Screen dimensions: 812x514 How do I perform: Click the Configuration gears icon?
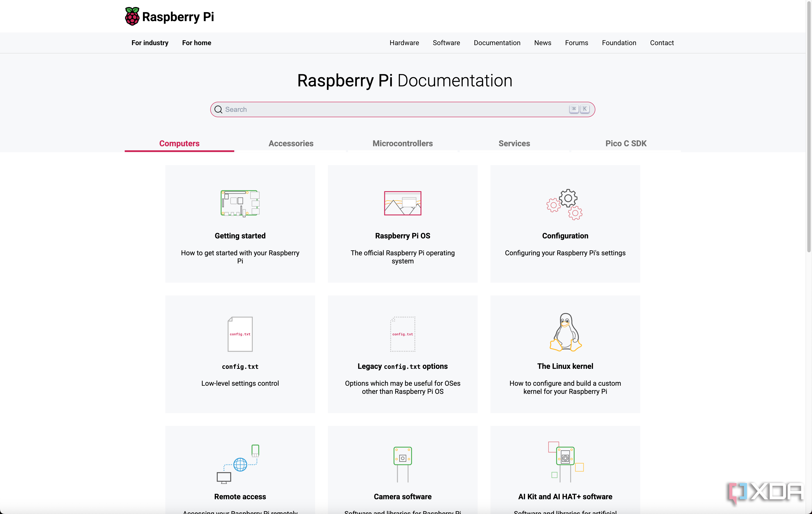coord(565,204)
